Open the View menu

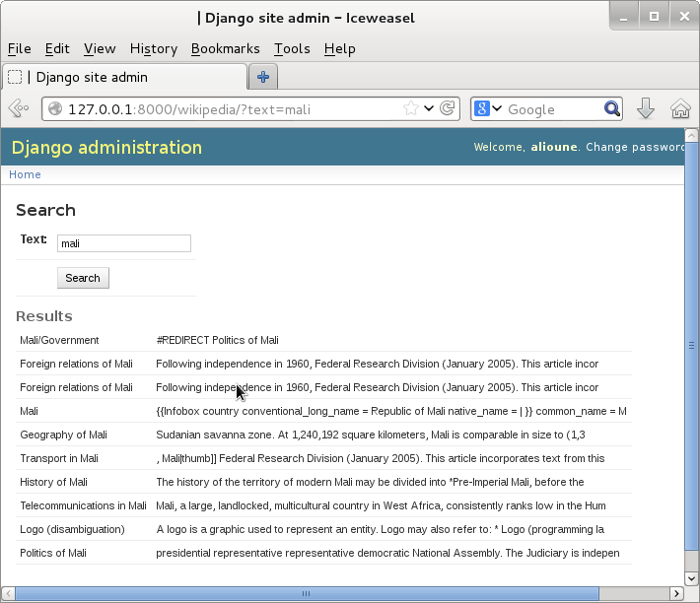point(100,48)
